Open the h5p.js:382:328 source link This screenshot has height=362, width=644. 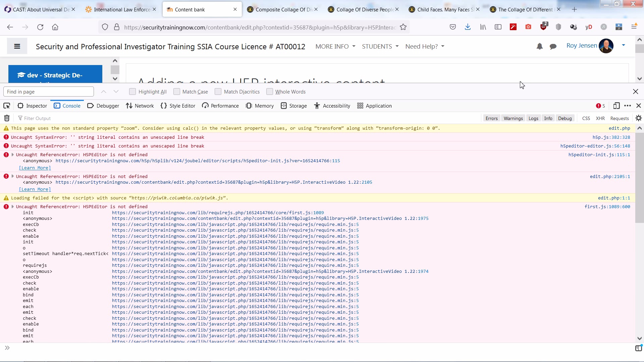(x=611, y=137)
